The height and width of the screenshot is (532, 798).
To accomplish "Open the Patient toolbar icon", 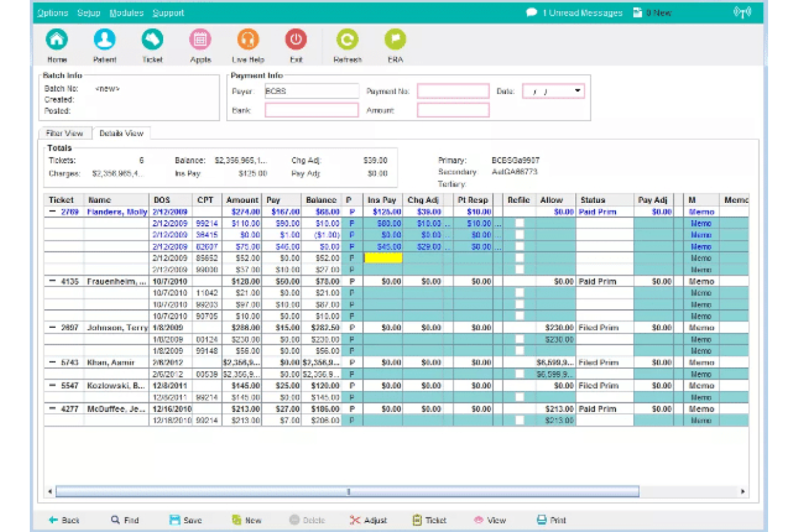I will [x=105, y=39].
